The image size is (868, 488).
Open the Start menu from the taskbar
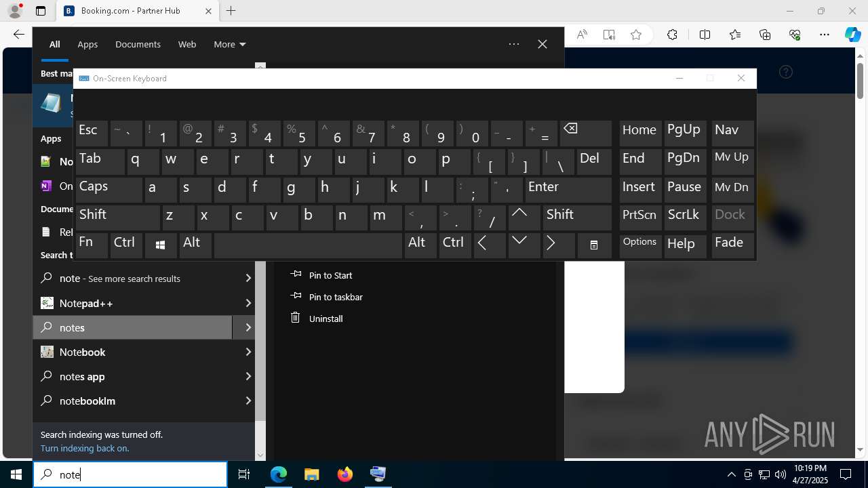pos(16,474)
